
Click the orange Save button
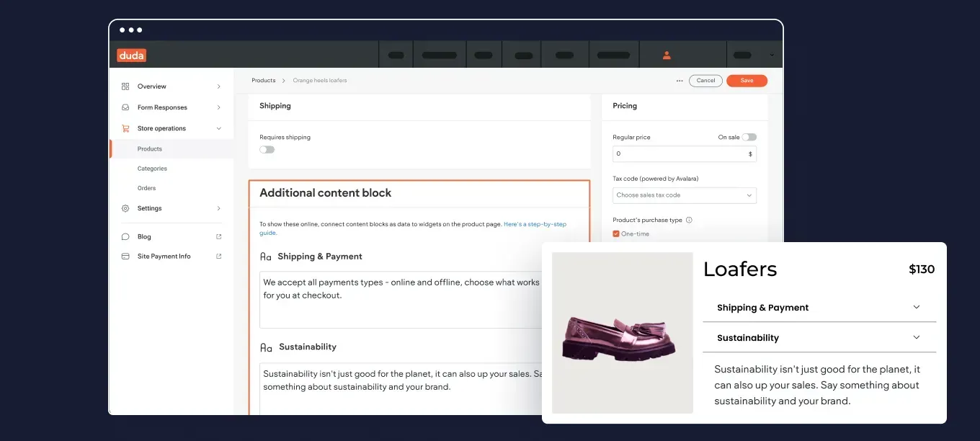[x=747, y=81]
